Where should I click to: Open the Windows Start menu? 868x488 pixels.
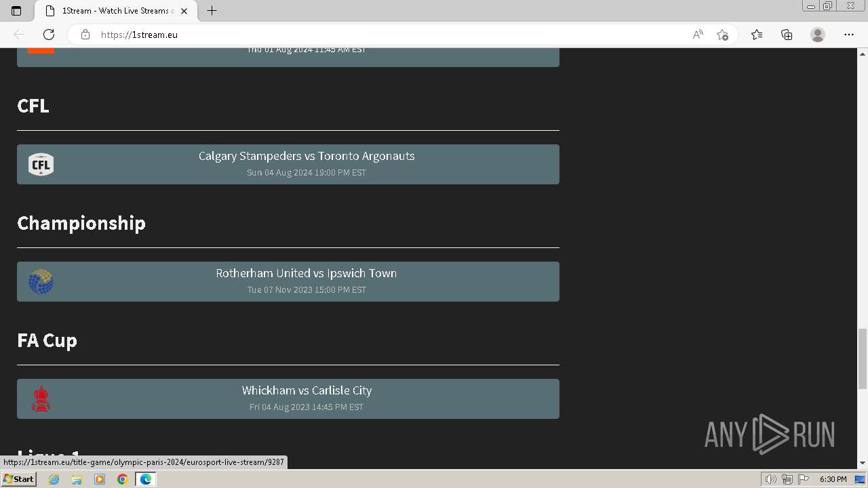[18, 479]
